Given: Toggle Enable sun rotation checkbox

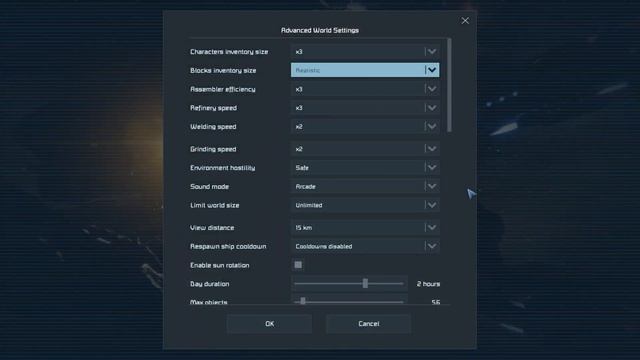Looking at the screenshot, I should click(x=298, y=265).
